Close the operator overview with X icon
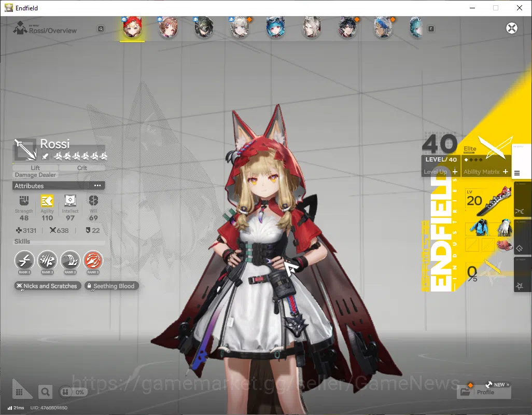Image resolution: width=532 pixels, height=415 pixels. pyautogui.click(x=512, y=28)
